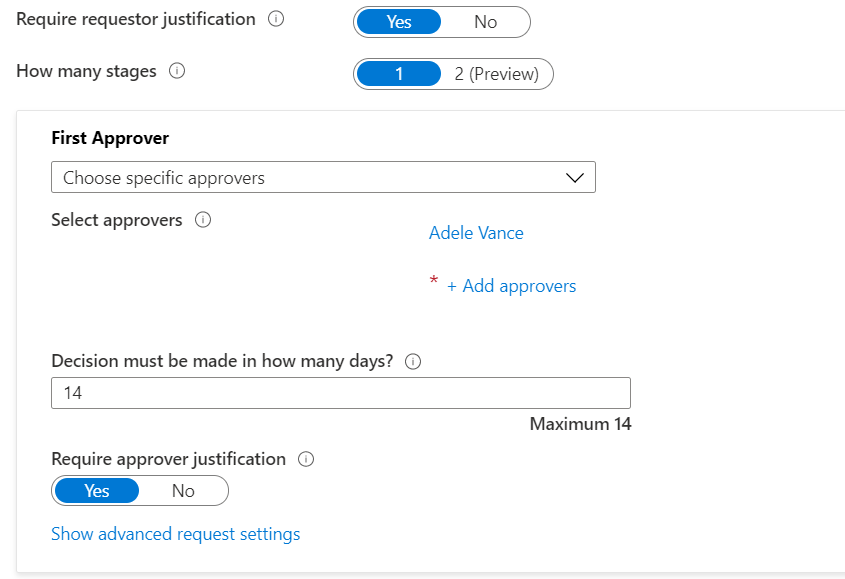Image resolution: width=845 pixels, height=579 pixels.
Task: Click info icon beside Require requestor justification
Action: point(276,20)
